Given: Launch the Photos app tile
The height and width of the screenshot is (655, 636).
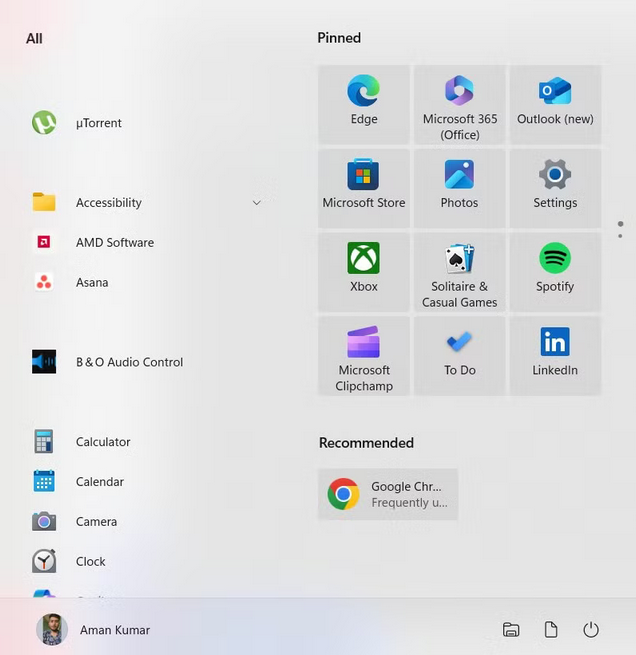Looking at the screenshot, I should (459, 188).
